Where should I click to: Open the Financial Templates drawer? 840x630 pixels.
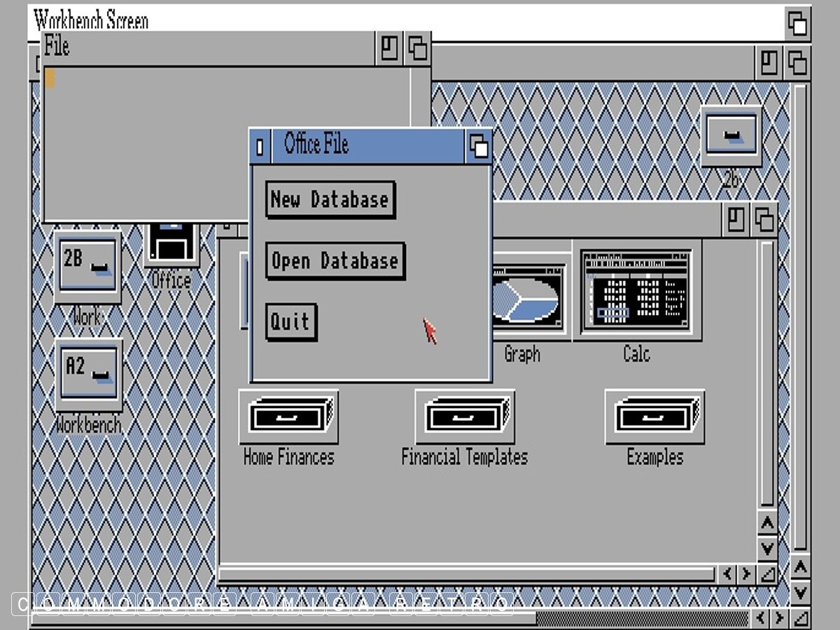pyautogui.click(x=464, y=417)
